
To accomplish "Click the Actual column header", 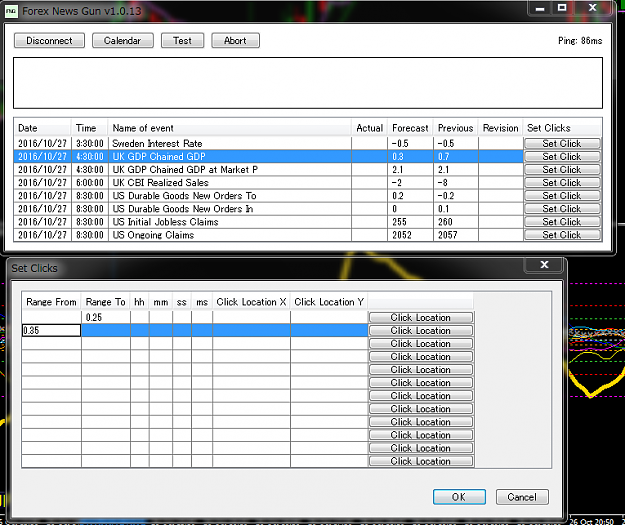I will click(369, 128).
